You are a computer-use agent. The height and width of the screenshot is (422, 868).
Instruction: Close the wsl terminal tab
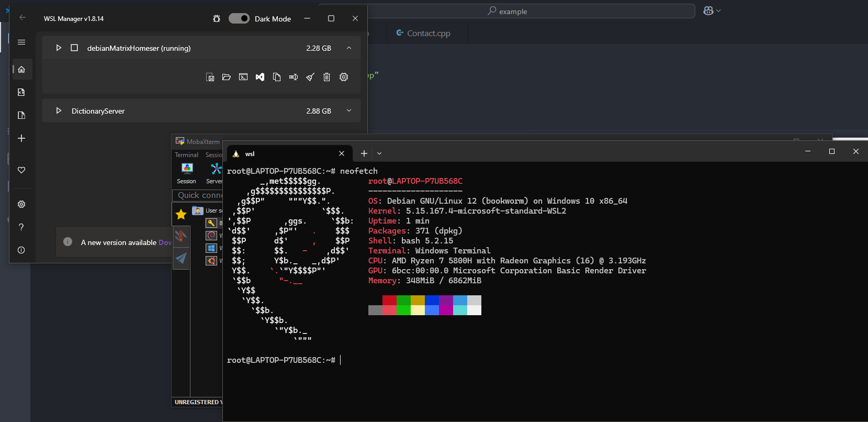pos(342,153)
